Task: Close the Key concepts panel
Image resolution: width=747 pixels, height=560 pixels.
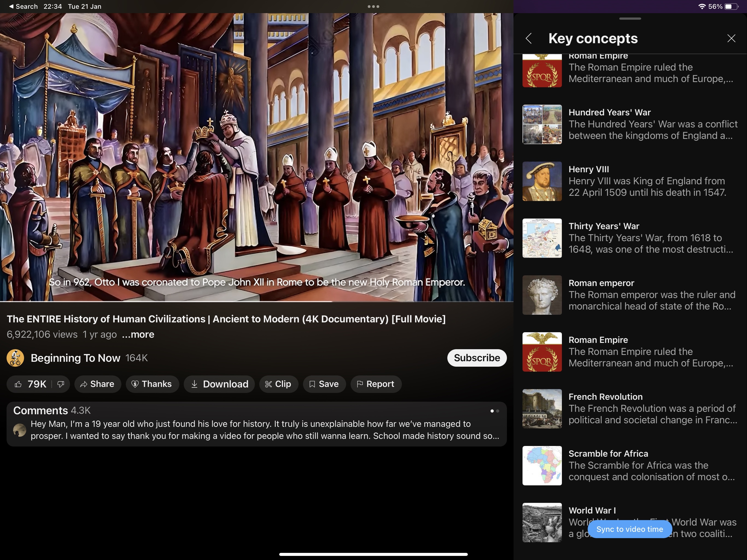Action: point(731,39)
